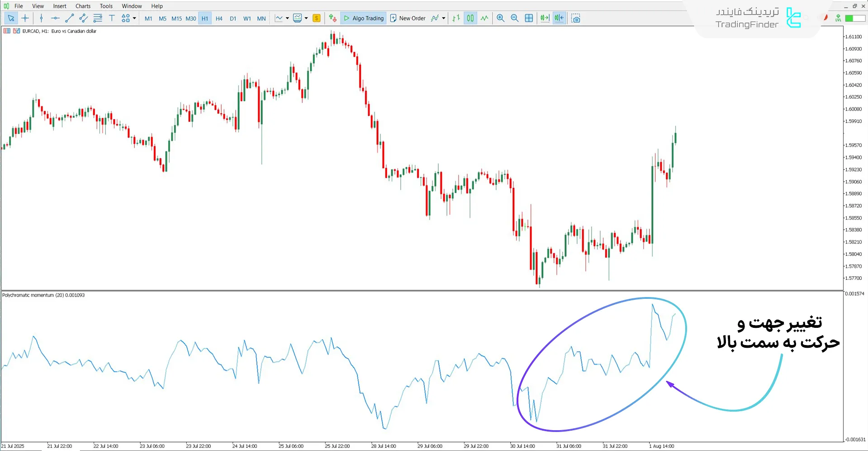Click the 1.59910 level on price scale

point(853,121)
